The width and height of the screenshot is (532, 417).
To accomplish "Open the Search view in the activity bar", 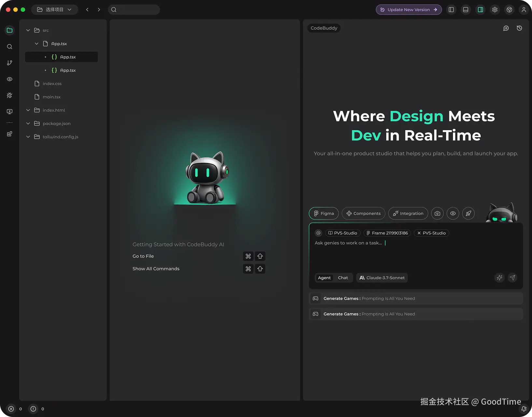I will pyautogui.click(x=10, y=47).
